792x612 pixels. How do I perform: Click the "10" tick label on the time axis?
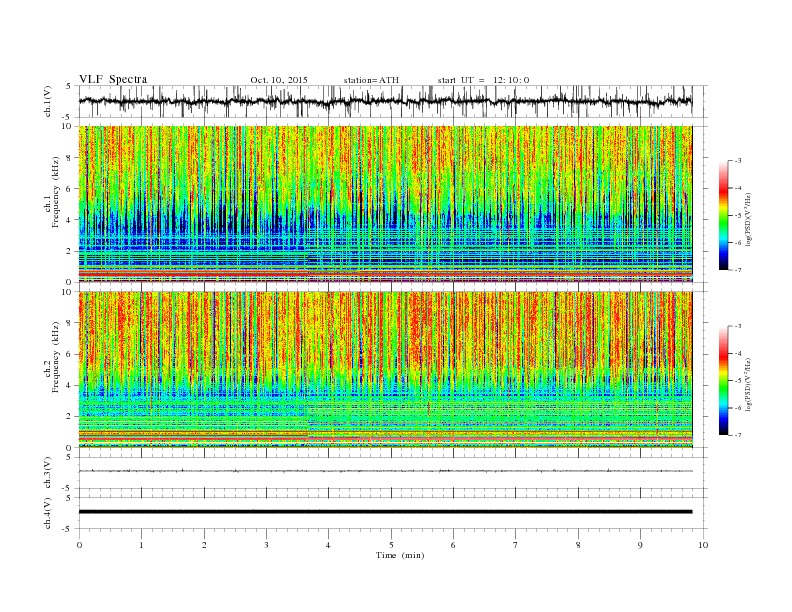click(703, 545)
